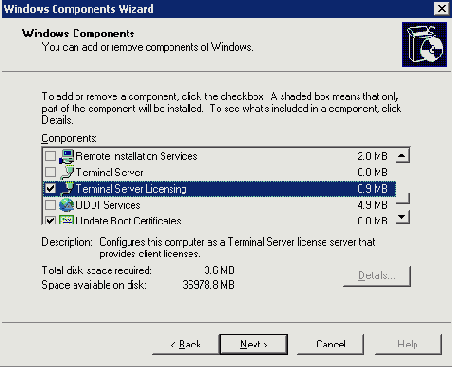Uncheck the Update Root Certificates checkbox
Viewport: 452px width, 367px height.
[x=50, y=220]
